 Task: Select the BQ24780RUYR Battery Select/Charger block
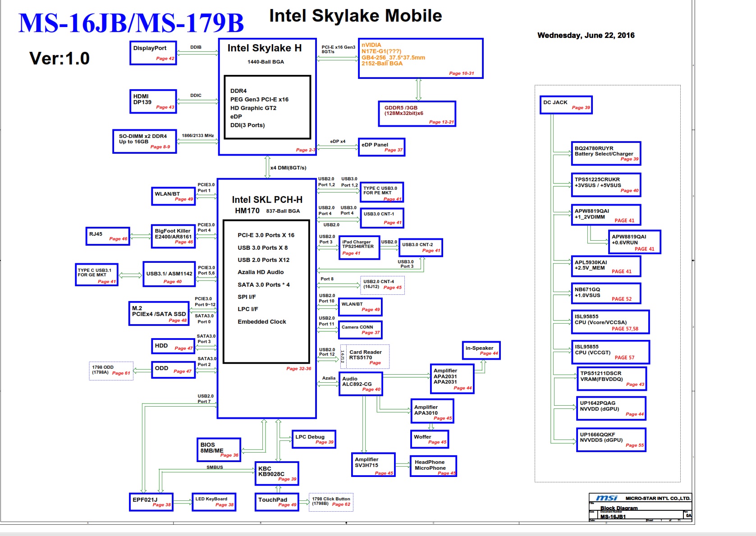606,154
